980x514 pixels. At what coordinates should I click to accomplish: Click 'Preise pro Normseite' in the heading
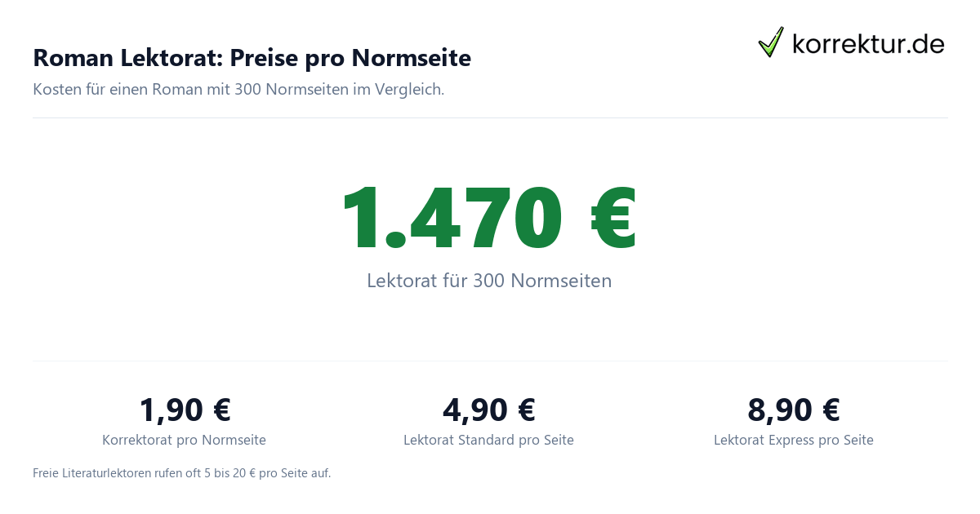click(x=350, y=58)
